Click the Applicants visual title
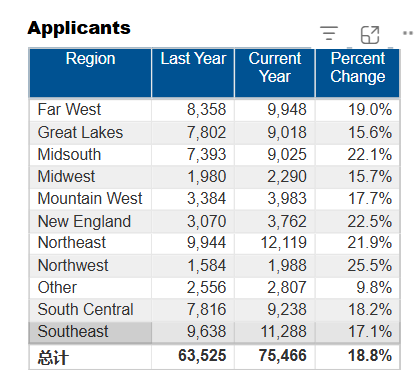The height and width of the screenshot is (384, 414). pos(79,28)
